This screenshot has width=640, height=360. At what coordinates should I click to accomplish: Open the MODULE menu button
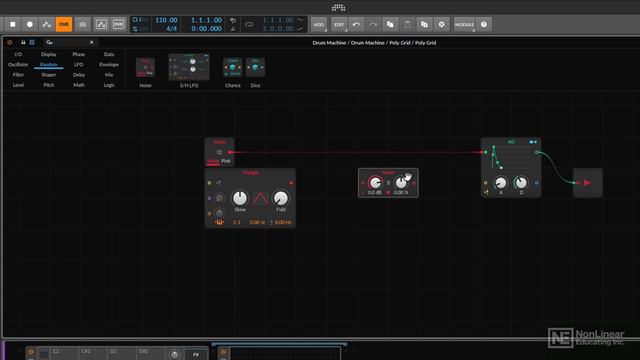click(464, 24)
